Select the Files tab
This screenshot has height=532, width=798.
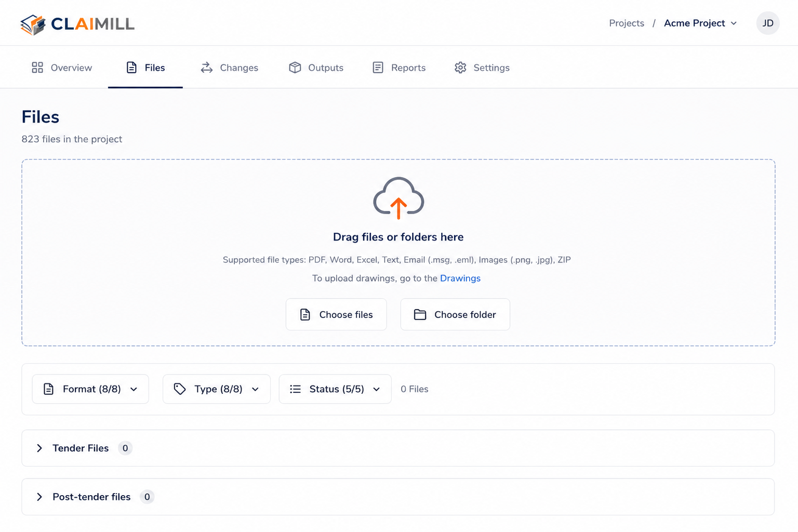(x=145, y=68)
